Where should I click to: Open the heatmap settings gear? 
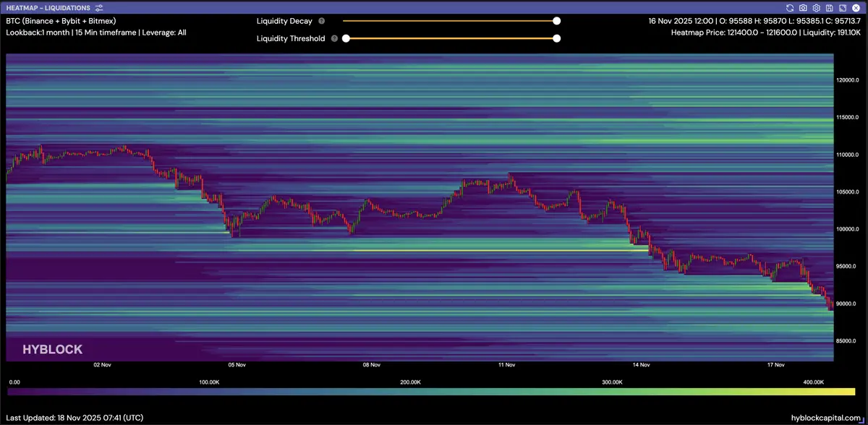click(816, 7)
